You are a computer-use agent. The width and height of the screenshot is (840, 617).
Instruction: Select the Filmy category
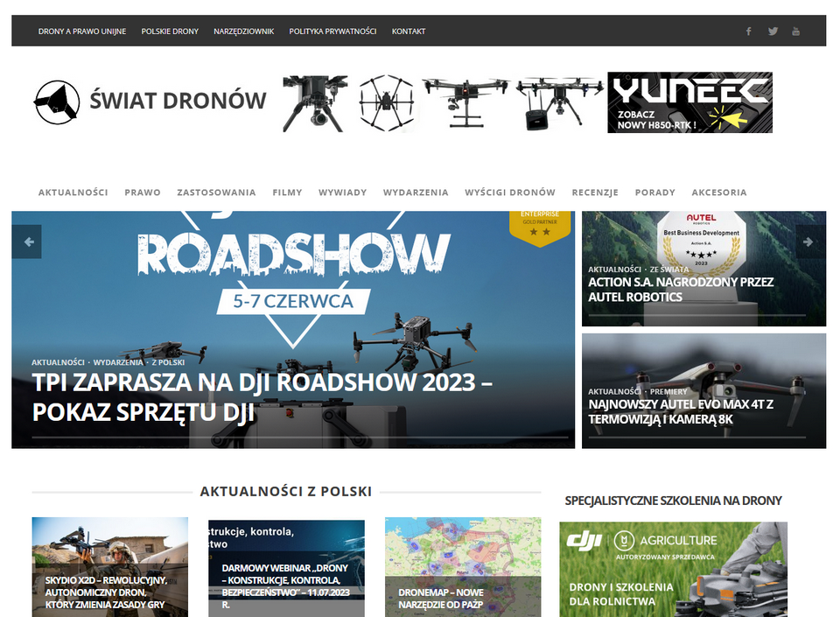(287, 193)
